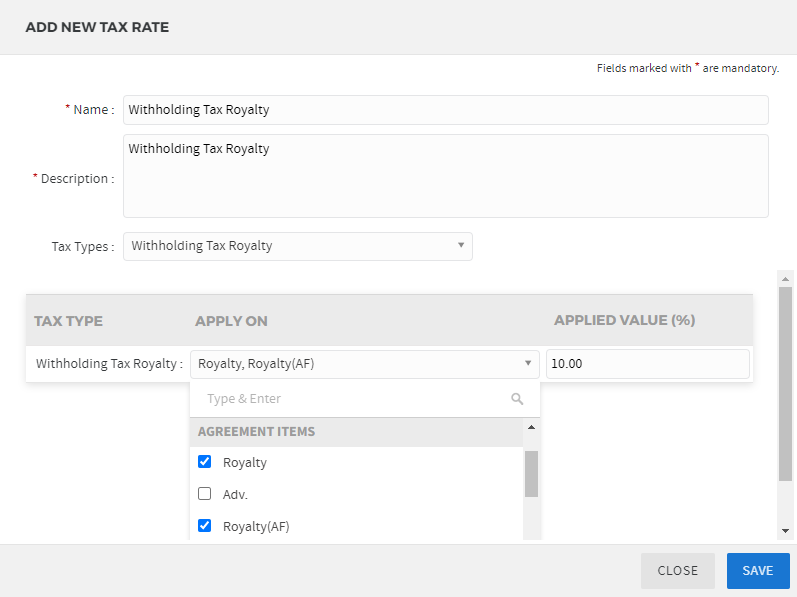
Task: Click into the Name text field
Action: click(x=445, y=110)
